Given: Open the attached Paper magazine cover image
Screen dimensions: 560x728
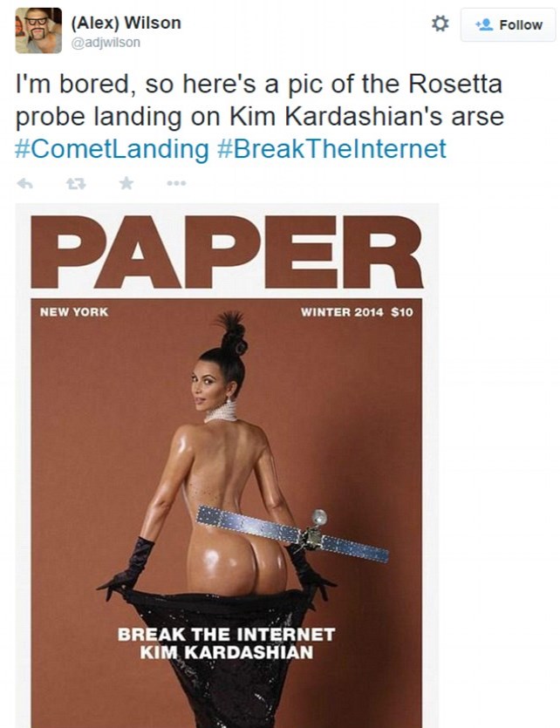Looking at the screenshot, I should (227, 466).
